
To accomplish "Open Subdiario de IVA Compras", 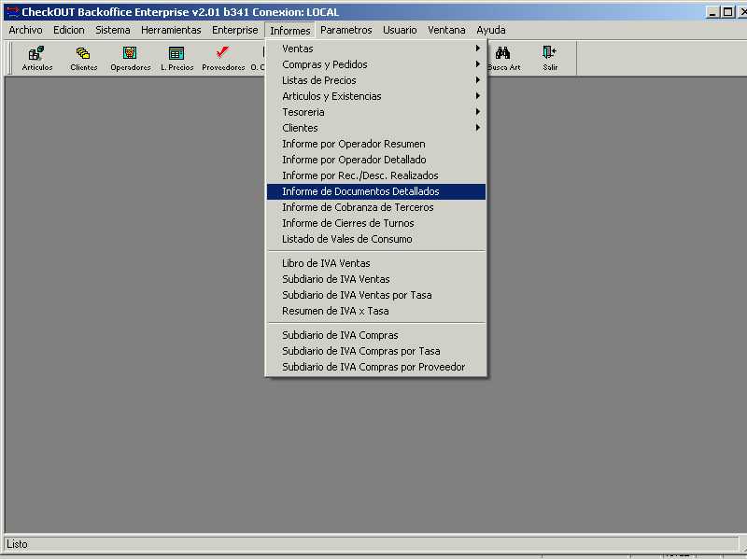I will point(376,335).
